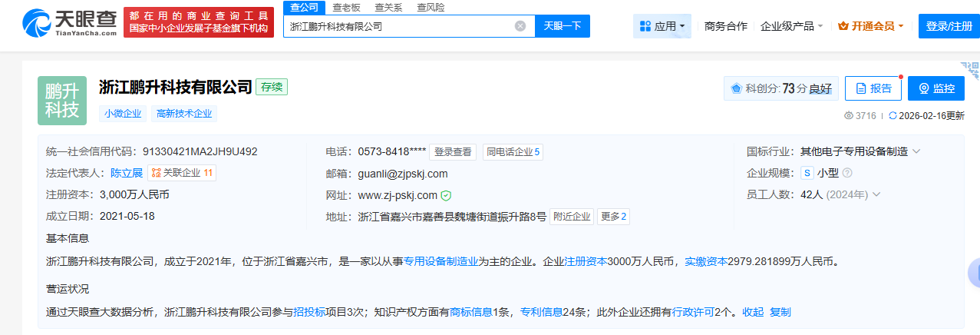Viewport: 980px width, 335px height.
Task: Click the 关联企业 network icon
Action: tap(156, 173)
